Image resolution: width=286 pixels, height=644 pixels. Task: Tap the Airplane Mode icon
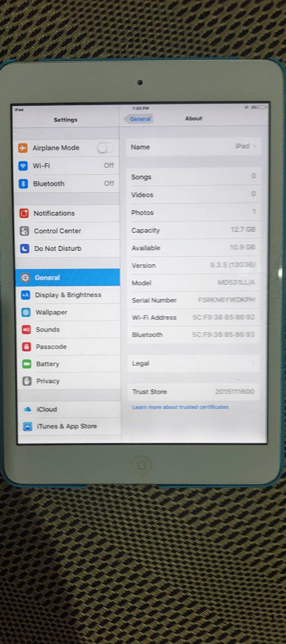point(23,148)
